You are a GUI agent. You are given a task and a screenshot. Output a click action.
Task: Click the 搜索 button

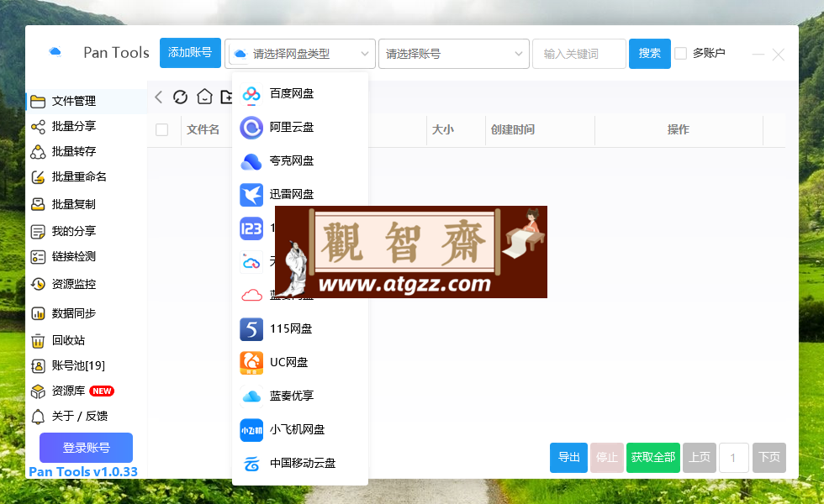[650, 54]
